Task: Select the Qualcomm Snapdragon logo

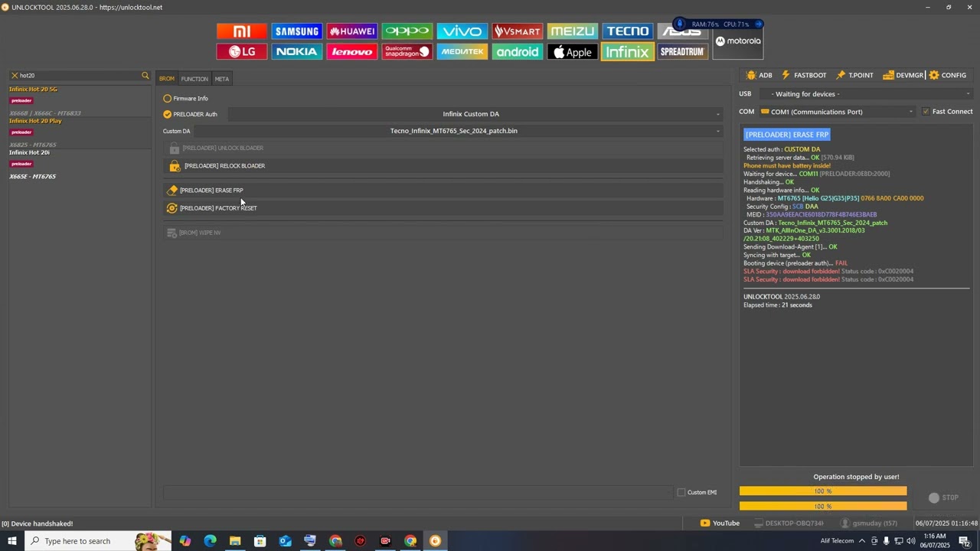Action: (x=407, y=51)
